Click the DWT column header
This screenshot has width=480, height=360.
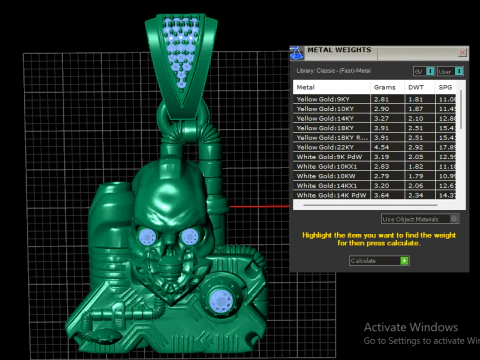[420, 87]
